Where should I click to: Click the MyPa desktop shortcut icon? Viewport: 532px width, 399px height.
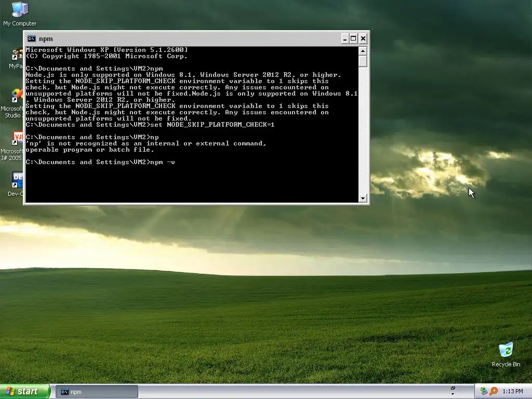17,54
